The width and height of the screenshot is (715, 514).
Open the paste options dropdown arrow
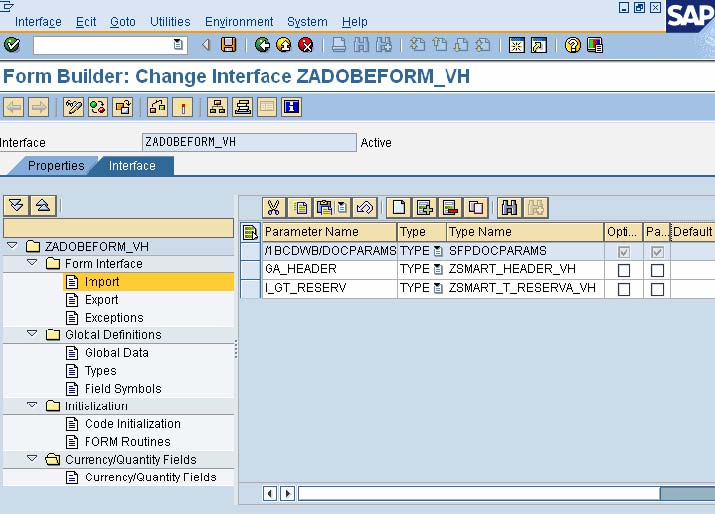[x=342, y=208]
